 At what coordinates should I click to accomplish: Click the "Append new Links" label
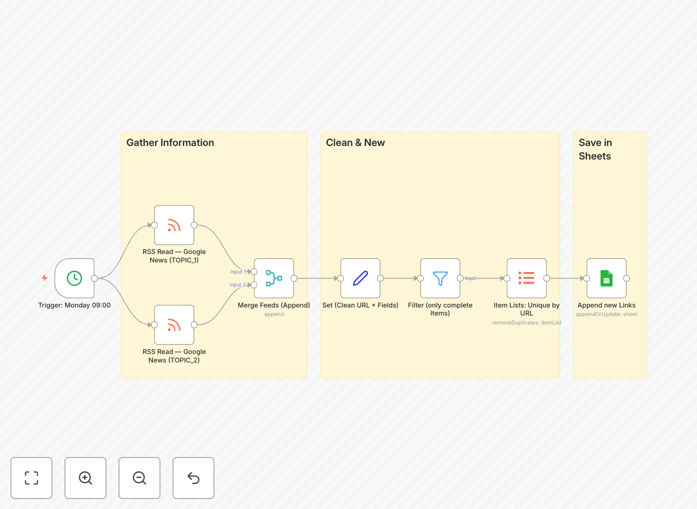606,305
